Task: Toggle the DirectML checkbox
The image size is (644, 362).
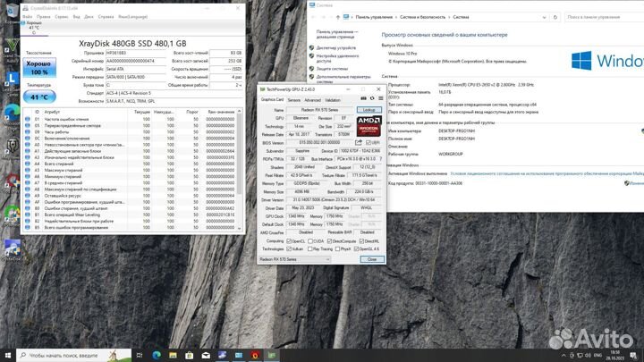Action: click(x=361, y=241)
